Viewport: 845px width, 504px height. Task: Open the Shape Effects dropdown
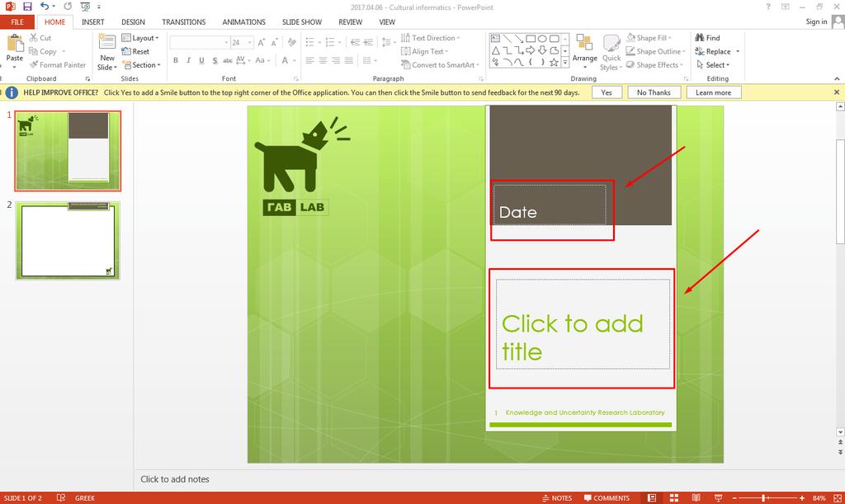654,64
